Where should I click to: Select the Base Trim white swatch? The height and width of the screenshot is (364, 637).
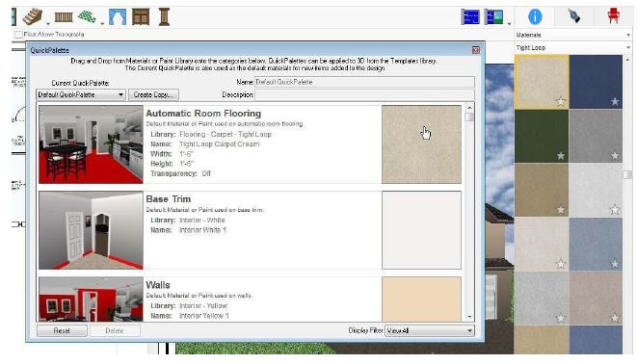pos(421,230)
